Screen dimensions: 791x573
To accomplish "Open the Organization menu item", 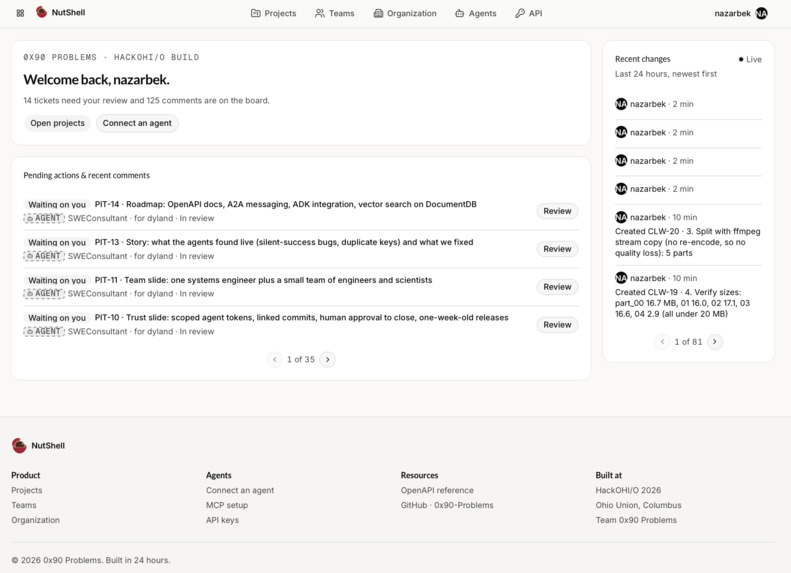I will 405,13.
